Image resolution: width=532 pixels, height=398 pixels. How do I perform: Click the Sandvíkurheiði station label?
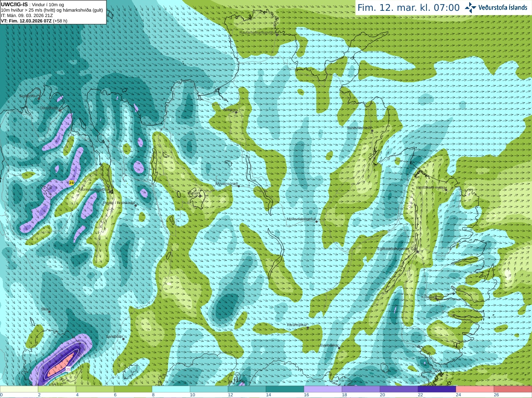pyautogui.click(x=360, y=128)
